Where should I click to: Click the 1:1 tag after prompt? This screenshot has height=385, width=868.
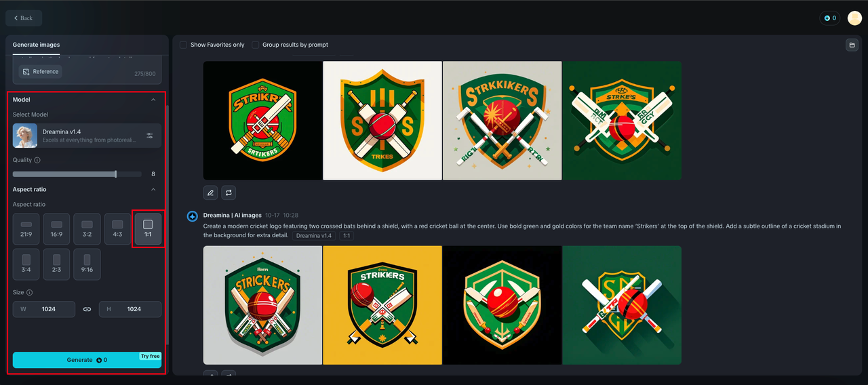(347, 235)
